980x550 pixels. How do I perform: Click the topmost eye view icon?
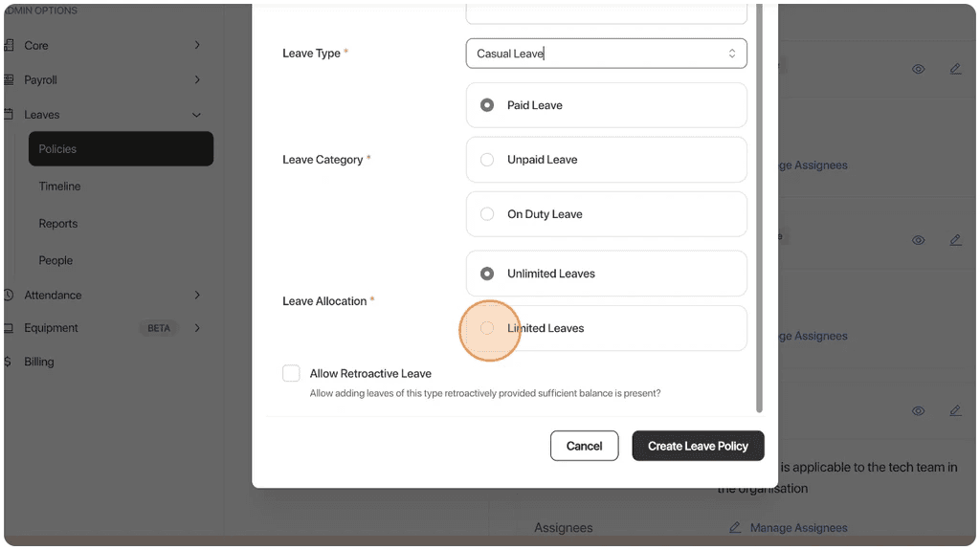coord(918,70)
